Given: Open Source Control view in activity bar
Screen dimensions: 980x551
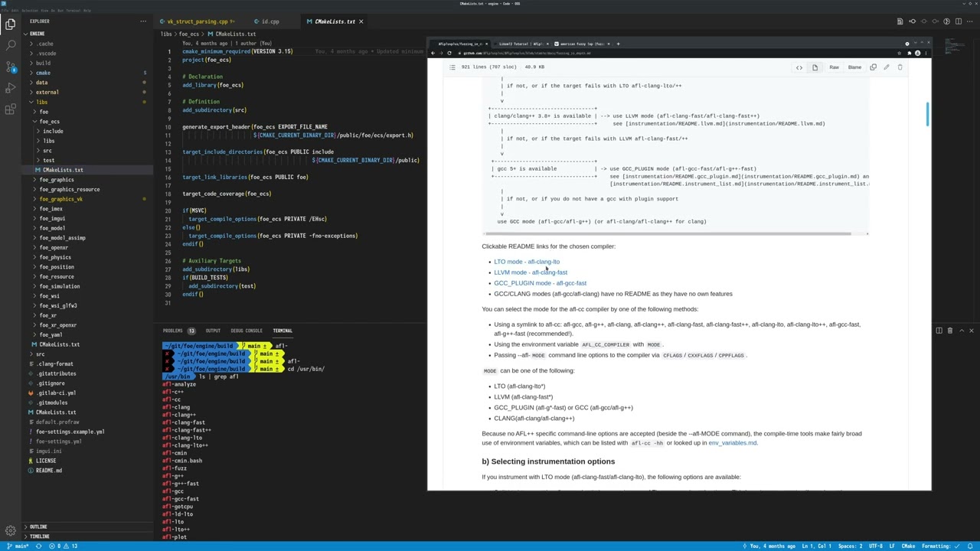Looking at the screenshot, I should click(x=11, y=67).
